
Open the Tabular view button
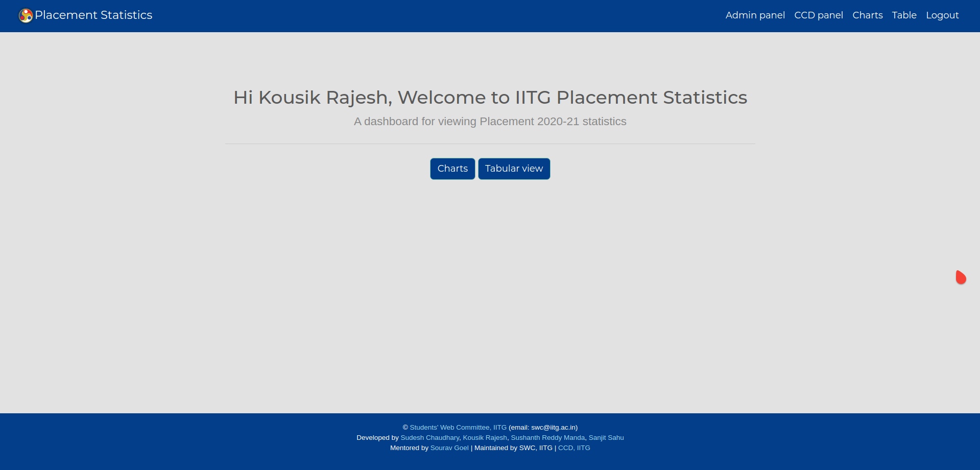pyautogui.click(x=514, y=169)
